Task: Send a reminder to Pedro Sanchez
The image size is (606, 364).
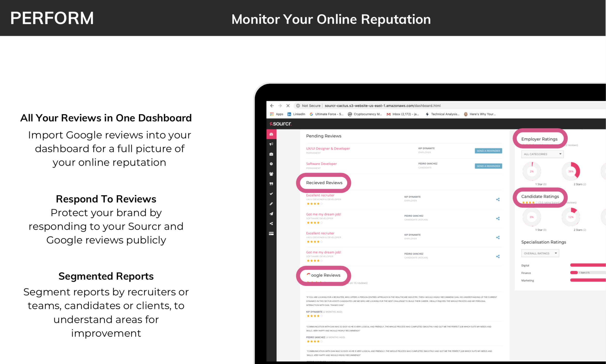Action: [x=488, y=166]
